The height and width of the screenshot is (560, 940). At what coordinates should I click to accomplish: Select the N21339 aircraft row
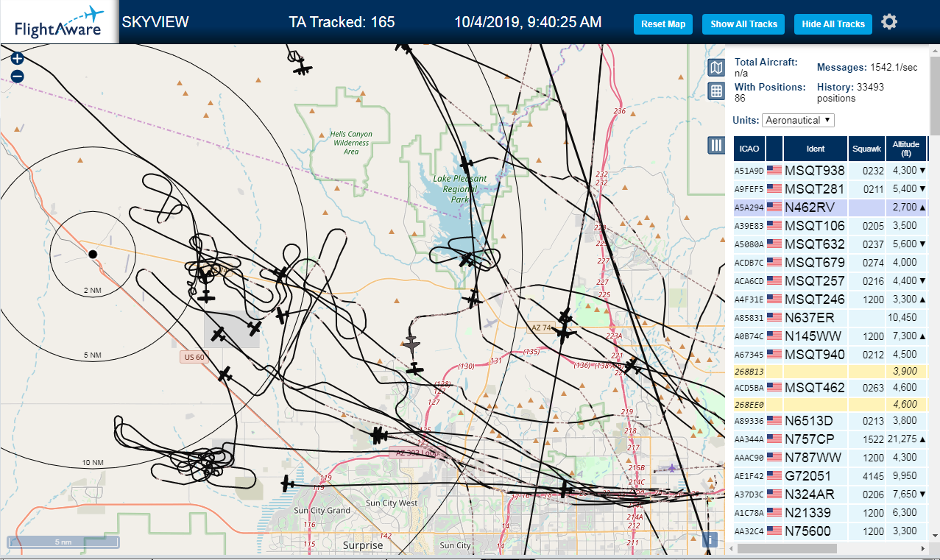coord(831,512)
